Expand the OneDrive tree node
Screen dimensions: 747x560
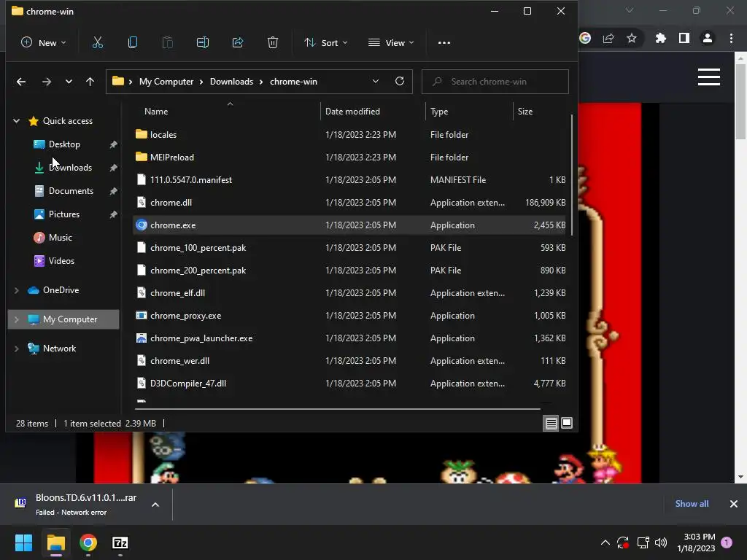pos(16,290)
